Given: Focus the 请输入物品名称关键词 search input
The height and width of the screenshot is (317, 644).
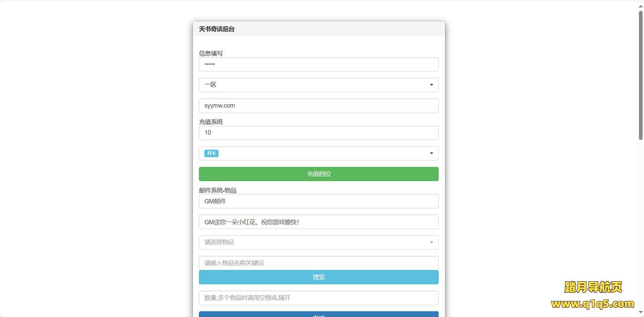Looking at the screenshot, I should click(318, 263).
